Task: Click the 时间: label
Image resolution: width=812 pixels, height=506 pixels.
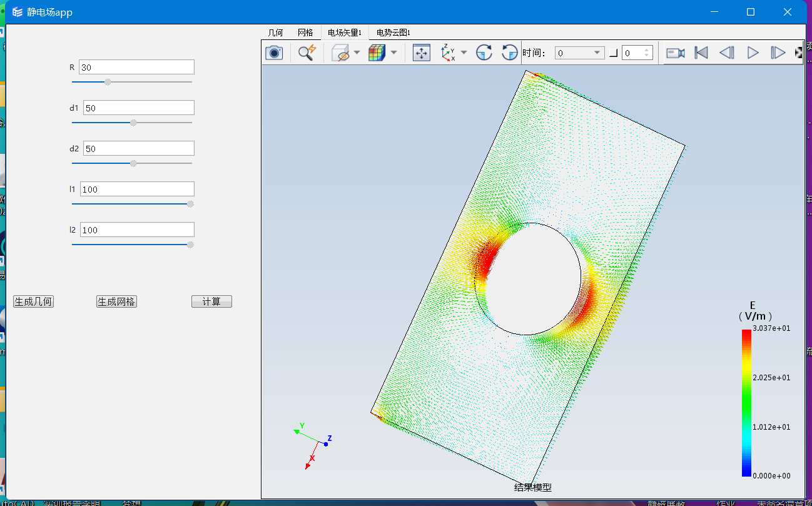Action: click(x=534, y=53)
